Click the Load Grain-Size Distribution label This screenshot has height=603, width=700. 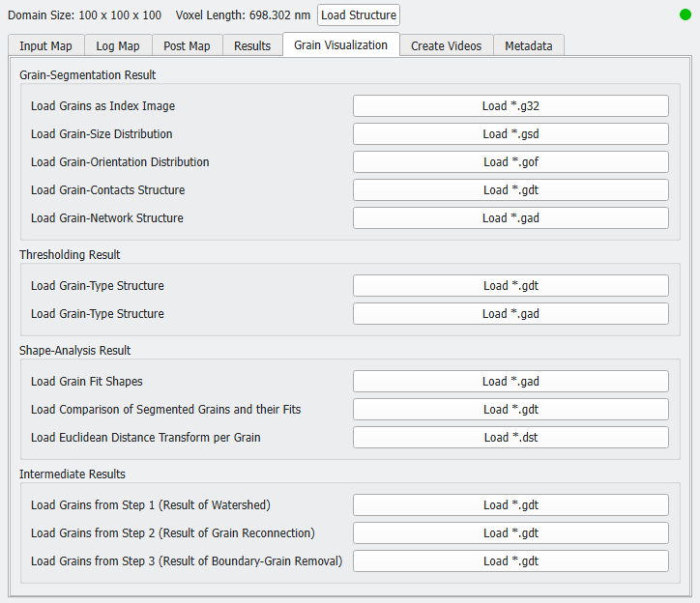click(102, 134)
